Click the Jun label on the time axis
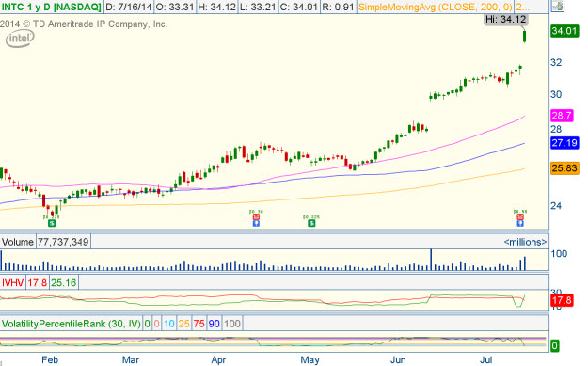Viewport: 588px width, 366px height. [398, 360]
